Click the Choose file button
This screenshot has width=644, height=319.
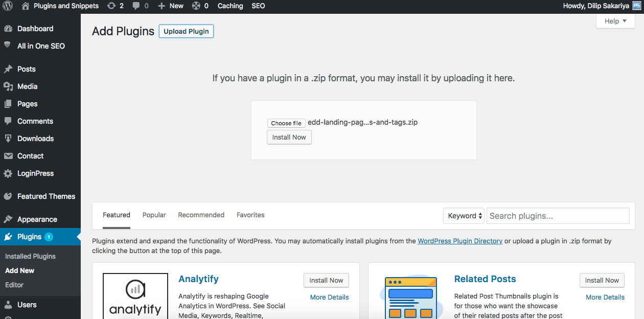[286, 123]
